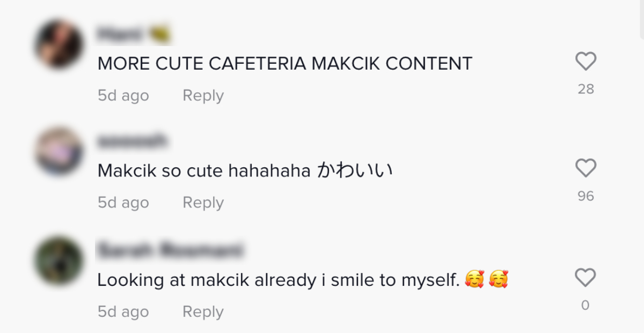The image size is (644, 333).
Task: Click username above 'Looking at makcik already'
Action: (x=170, y=250)
